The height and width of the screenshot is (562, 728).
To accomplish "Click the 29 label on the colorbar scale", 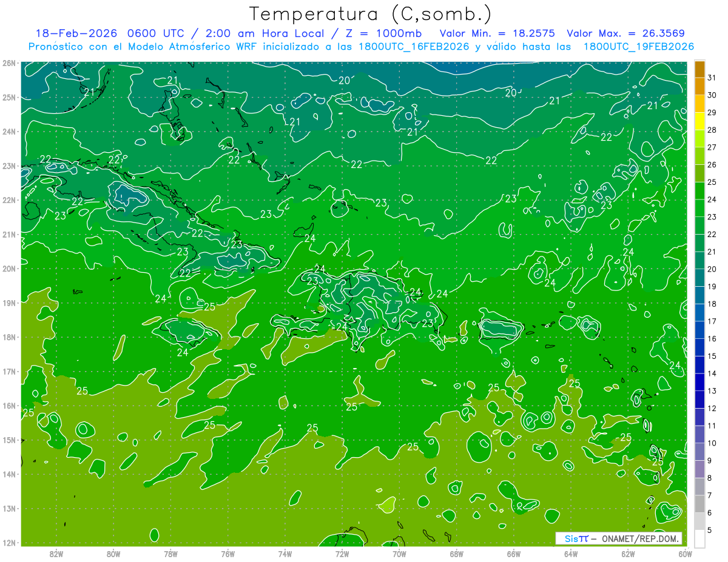I will (712, 113).
